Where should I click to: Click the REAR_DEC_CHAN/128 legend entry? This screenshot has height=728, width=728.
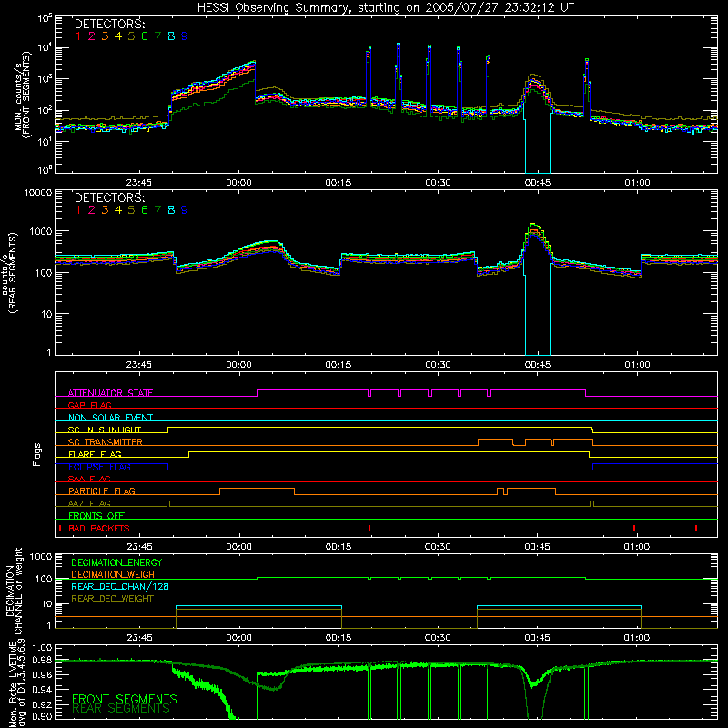pyautogui.click(x=120, y=586)
